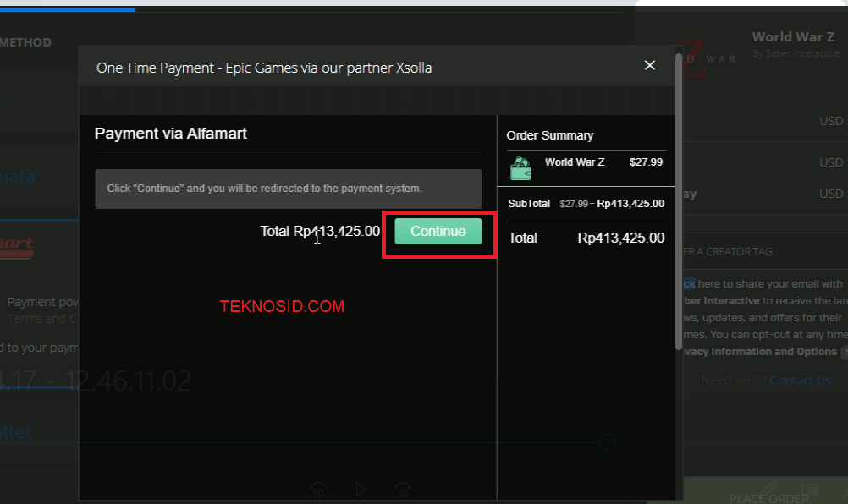Click the dimmed rewind 10 seconds control
This screenshot has height=504, width=848.
click(x=318, y=490)
